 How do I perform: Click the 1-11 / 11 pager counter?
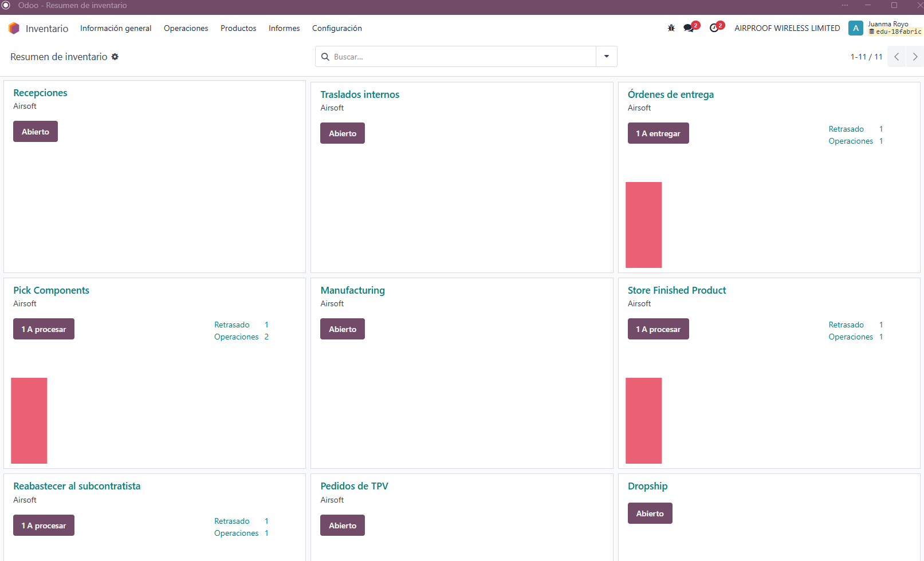pyautogui.click(x=866, y=57)
